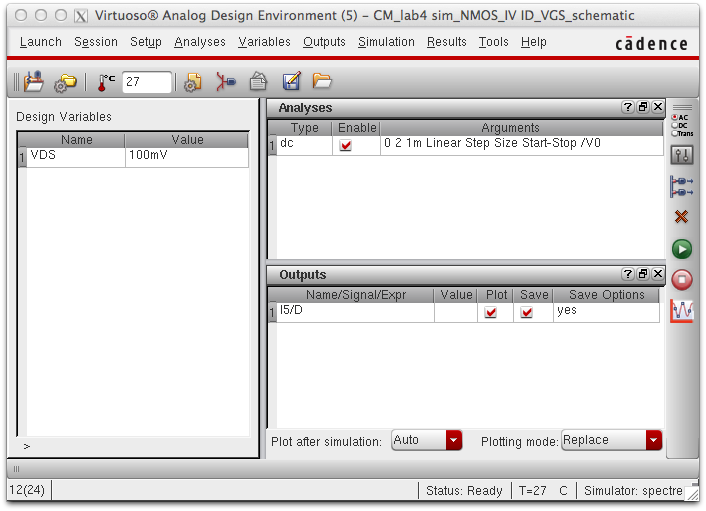Click the X11 window icon in title bar
706x511 pixels.
point(81,16)
